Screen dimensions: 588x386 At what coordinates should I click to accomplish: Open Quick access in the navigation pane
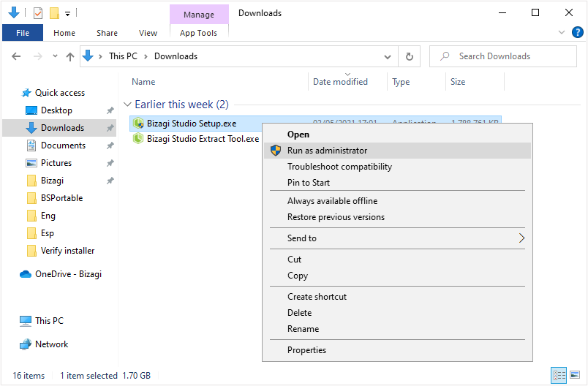coord(60,93)
